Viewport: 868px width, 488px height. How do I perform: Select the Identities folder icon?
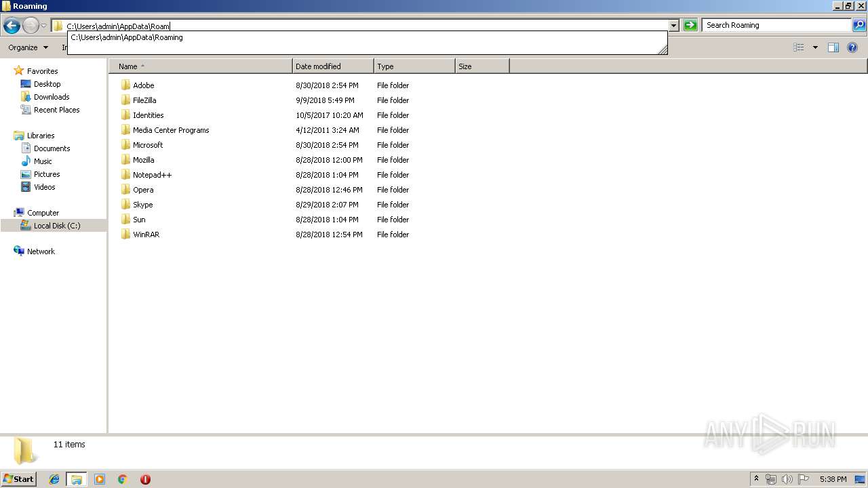(125, 115)
